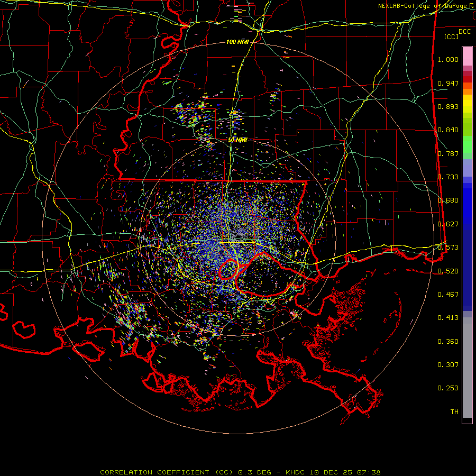Select the 0.573 legend value

click(x=448, y=248)
